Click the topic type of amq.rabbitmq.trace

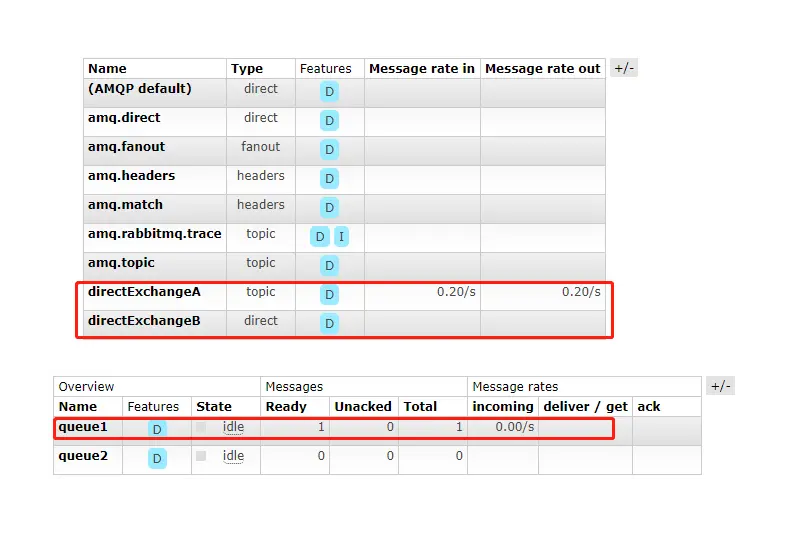click(x=261, y=234)
